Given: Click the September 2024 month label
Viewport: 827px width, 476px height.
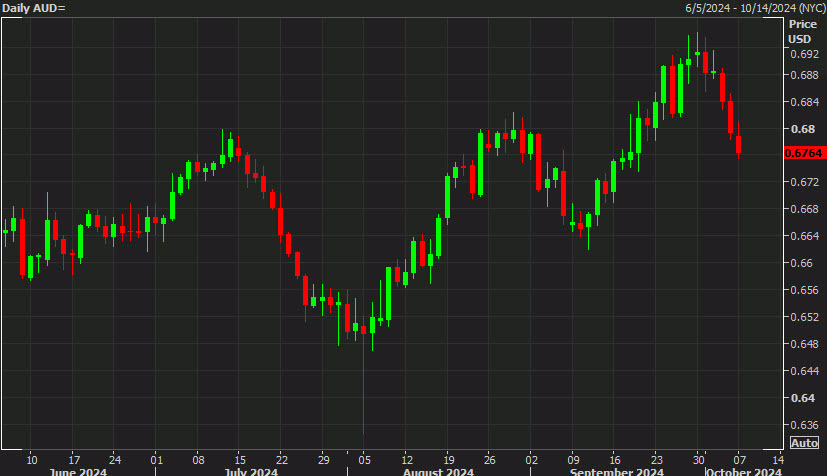Looking at the screenshot, I should [617, 471].
